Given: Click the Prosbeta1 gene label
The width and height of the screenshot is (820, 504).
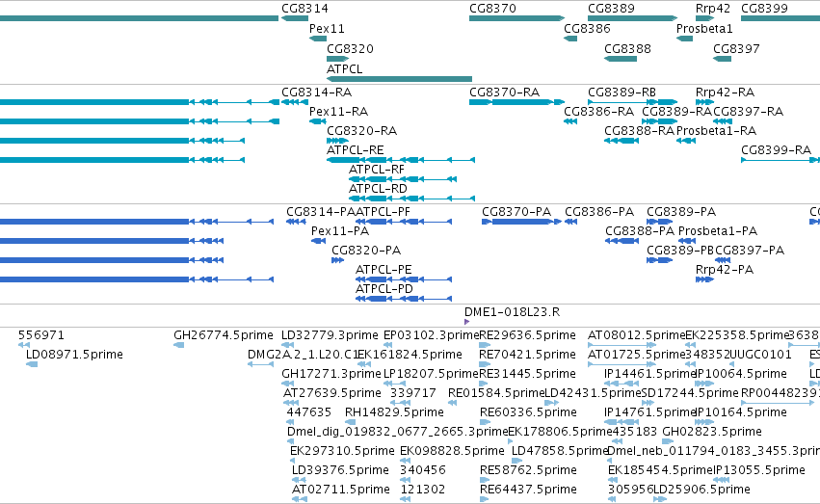Looking at the screenshot, I should tap(704, 29).
